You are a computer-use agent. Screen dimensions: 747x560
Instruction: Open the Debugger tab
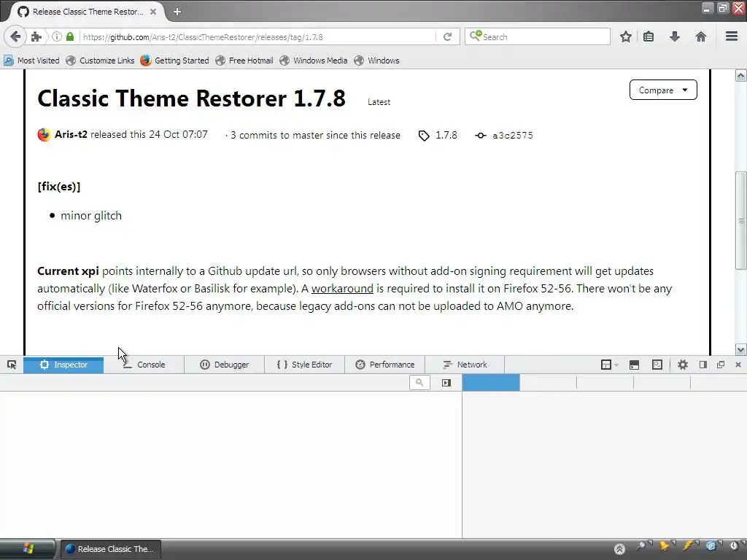point(225,365)
